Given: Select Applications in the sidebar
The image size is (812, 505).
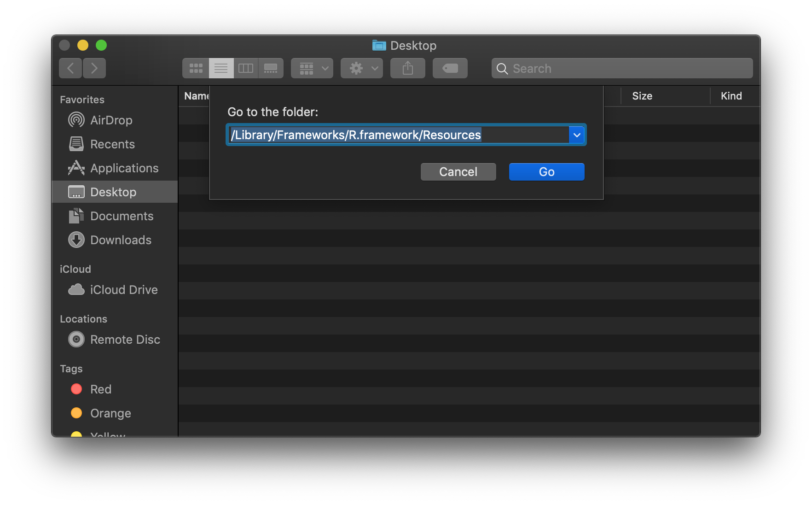Looking at the screenshot, I should pos(124,168).
